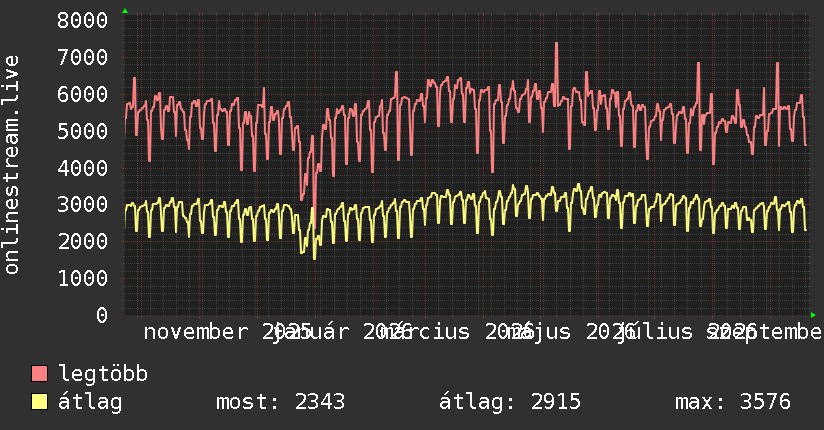
Task: Click the 5000 y-axis label
Action: point(83,131)
